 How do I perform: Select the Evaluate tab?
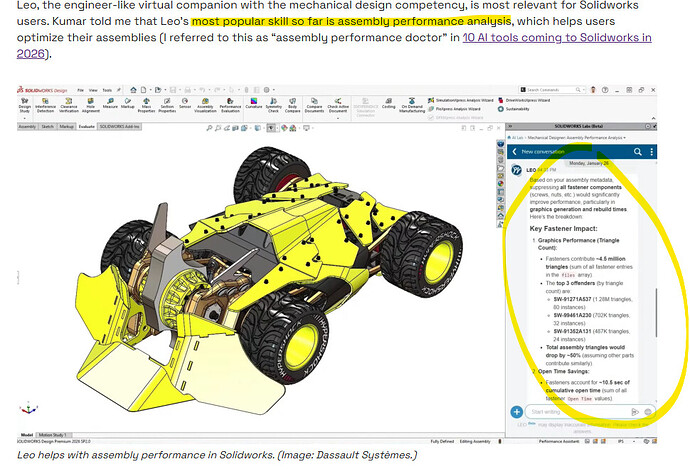86,127
